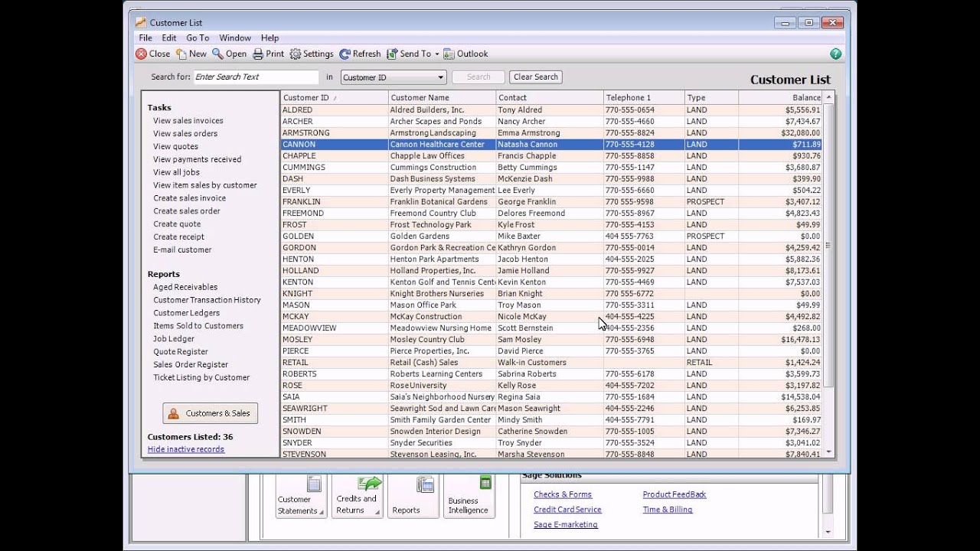Open the Job Ledger report
This screenshot has height=551, width=980.
[174, 338]
